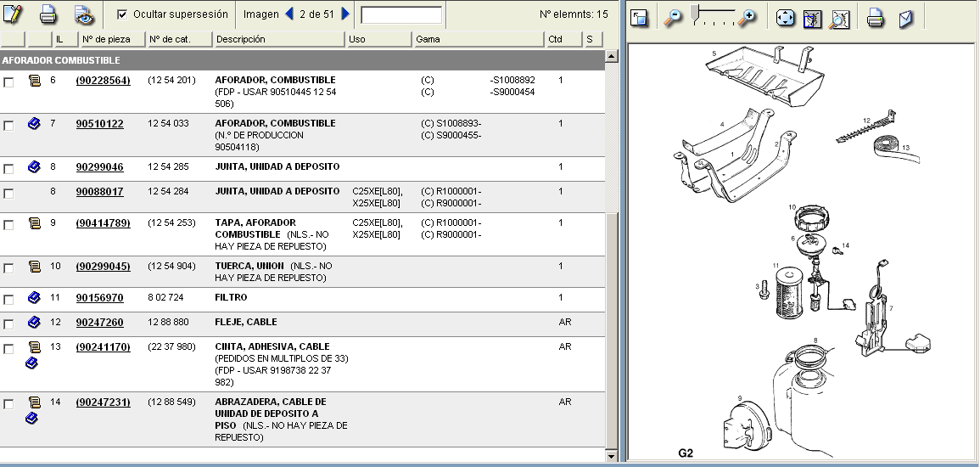This screenshot has width=980, height=467.
Task: Open print preview with eye icon
Action: tap(83, 14)
